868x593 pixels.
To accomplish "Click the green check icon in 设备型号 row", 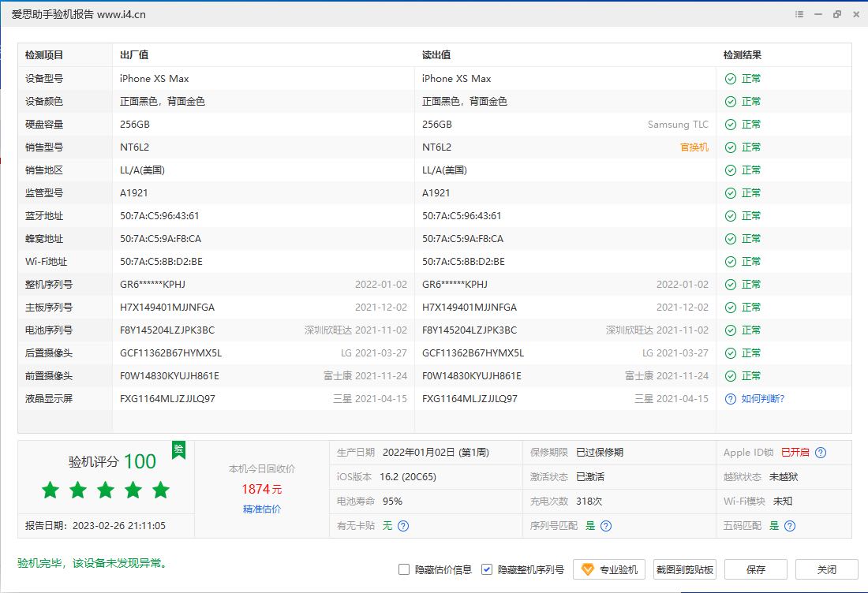I will click(x=731, y=79).
